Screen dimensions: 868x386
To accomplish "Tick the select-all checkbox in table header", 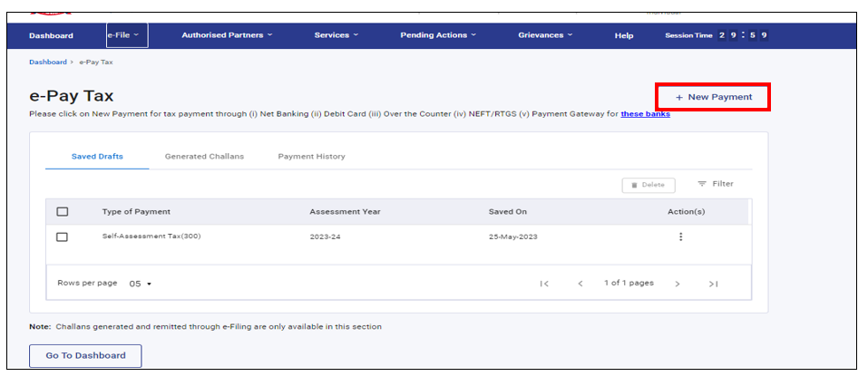I will 63,212.
